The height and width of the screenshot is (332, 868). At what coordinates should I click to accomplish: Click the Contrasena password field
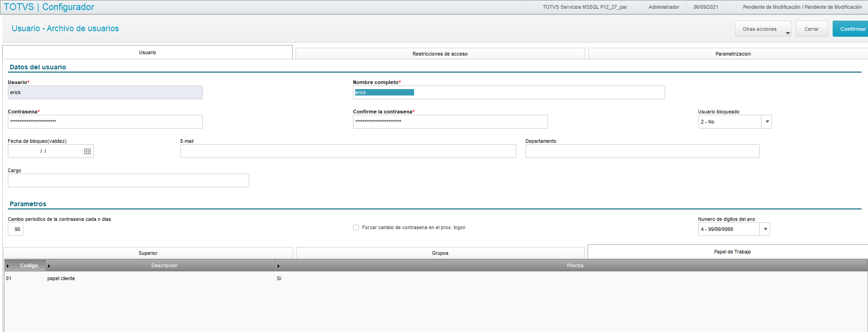(x=105, y=122)
